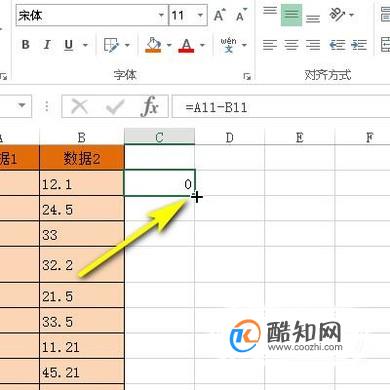Apply the red font color
Screen dimensions: 390x390
pyautogui.click(x=186, y=45)
